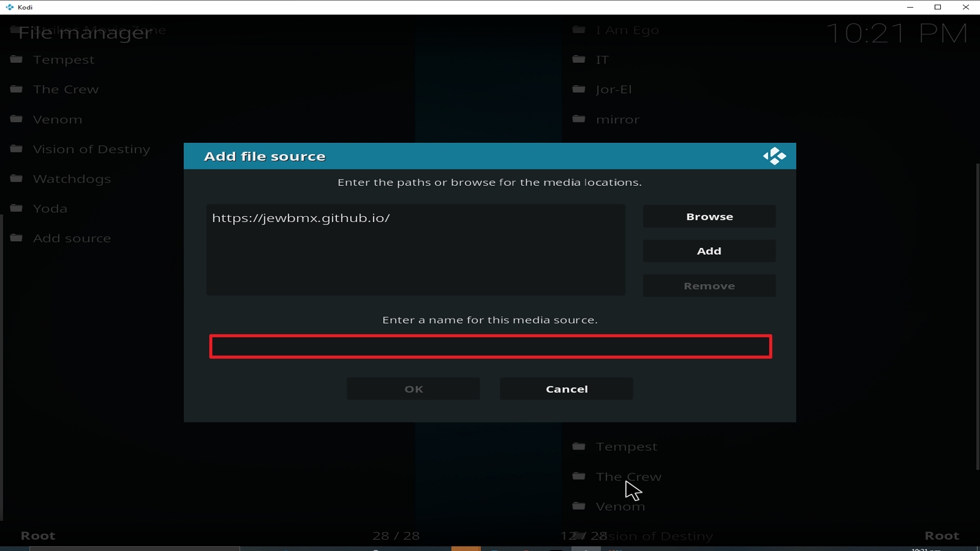Screen dimensions: 980x551
Task: Click OK in Add file source dialog
Action: pos(413,389)
